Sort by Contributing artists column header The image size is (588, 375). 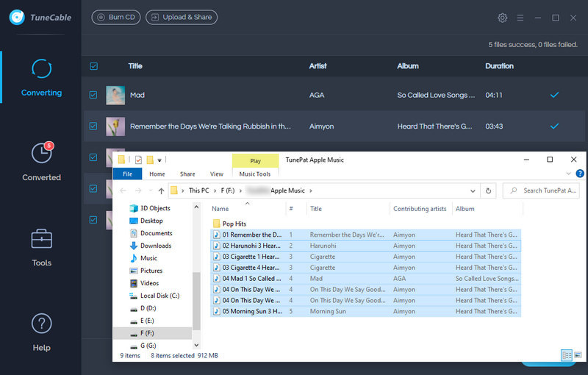click(x=420, y=209)
